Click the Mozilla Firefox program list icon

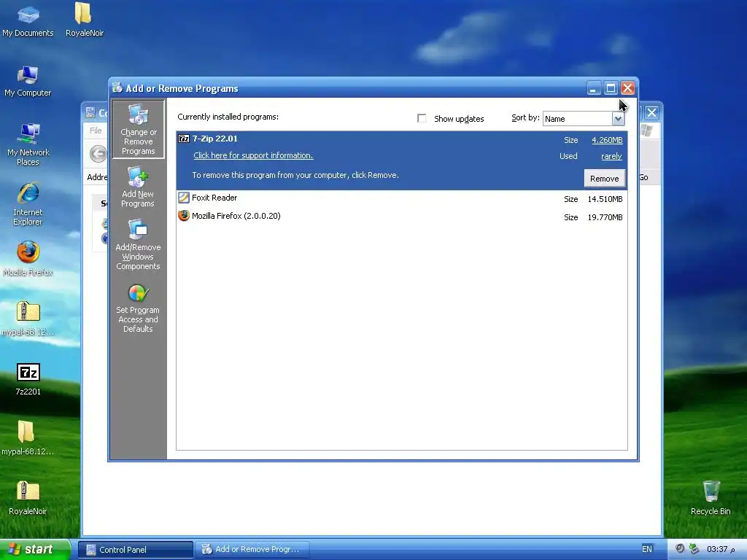(x=183, y=216)
